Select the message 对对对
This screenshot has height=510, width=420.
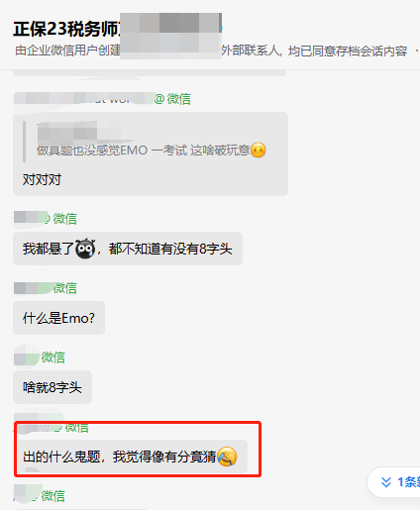pyautogui.click(x=42, y=179)
